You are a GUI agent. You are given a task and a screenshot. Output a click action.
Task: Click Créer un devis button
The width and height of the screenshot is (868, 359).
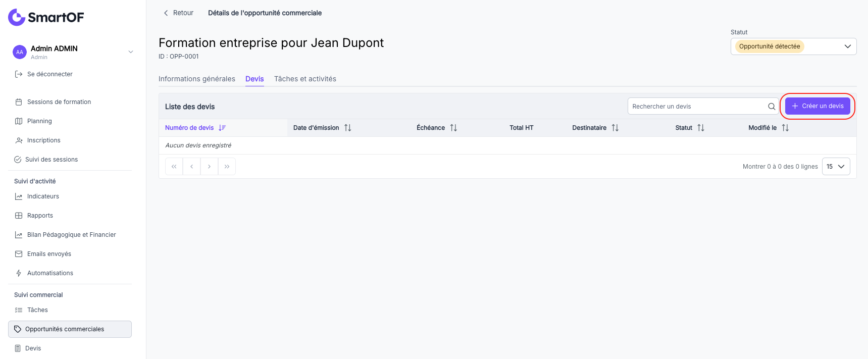818,106
